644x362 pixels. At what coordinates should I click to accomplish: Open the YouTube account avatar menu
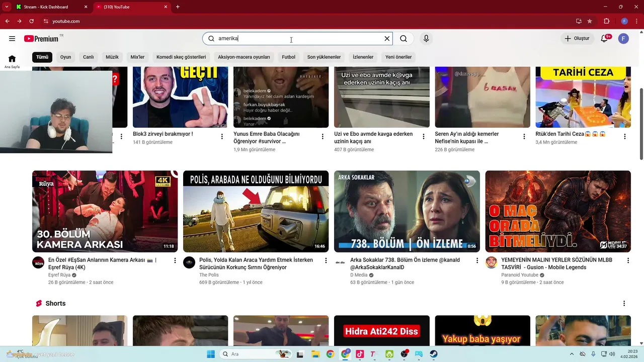coord(623,39)
